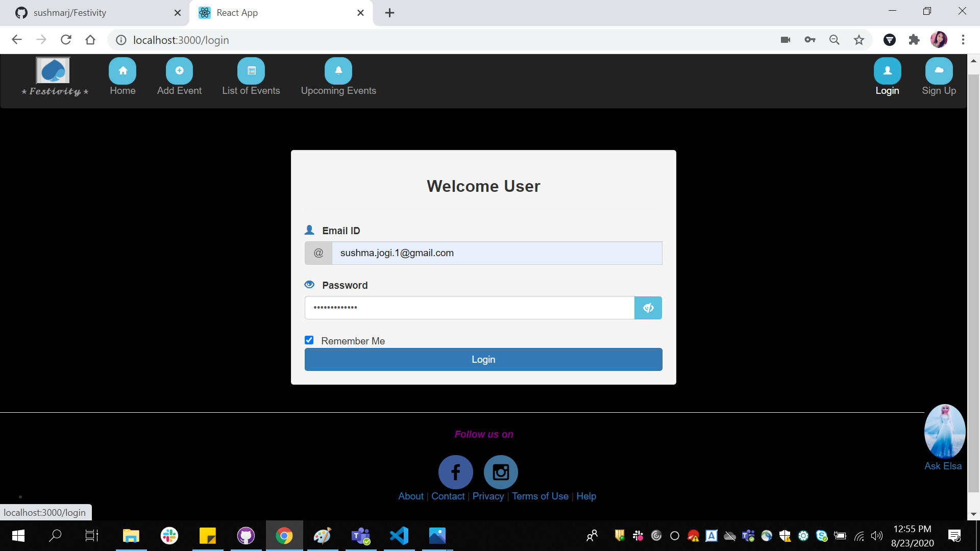Open the Instagram page from the footer
The image size is (980, 551).
click(x=500, y=472)
